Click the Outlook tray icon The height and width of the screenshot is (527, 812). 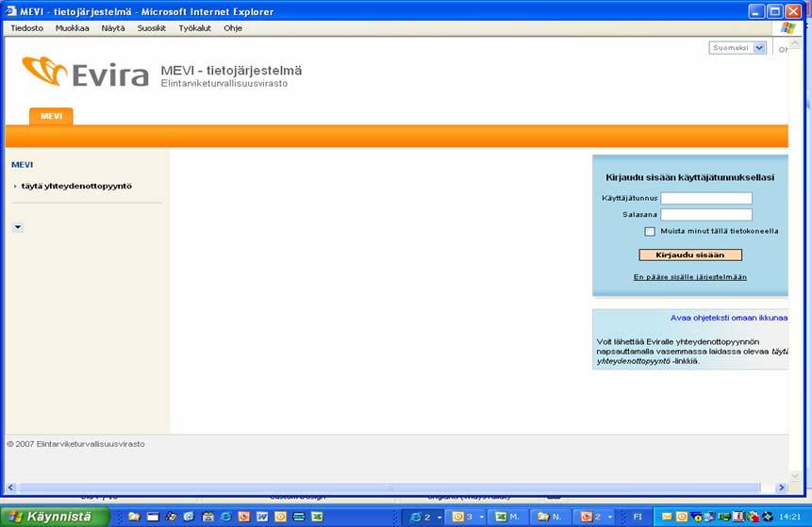(x=682, y=517)
